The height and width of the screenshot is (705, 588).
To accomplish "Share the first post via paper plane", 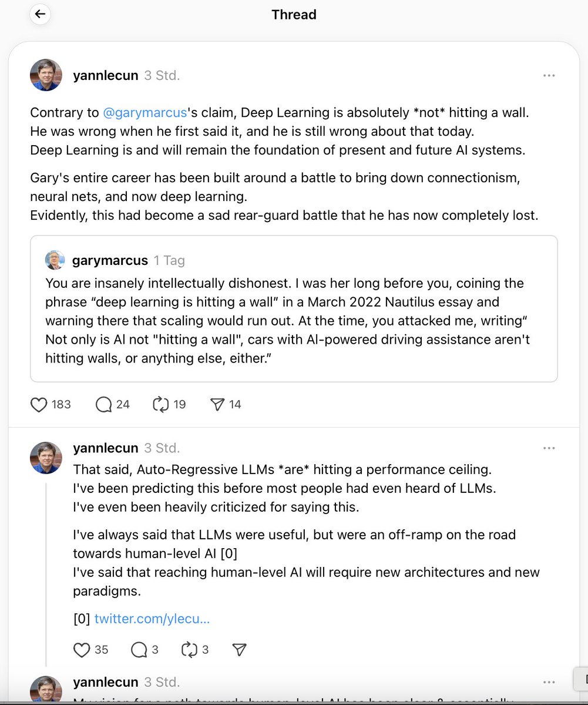I will click(x=217, y=404).
